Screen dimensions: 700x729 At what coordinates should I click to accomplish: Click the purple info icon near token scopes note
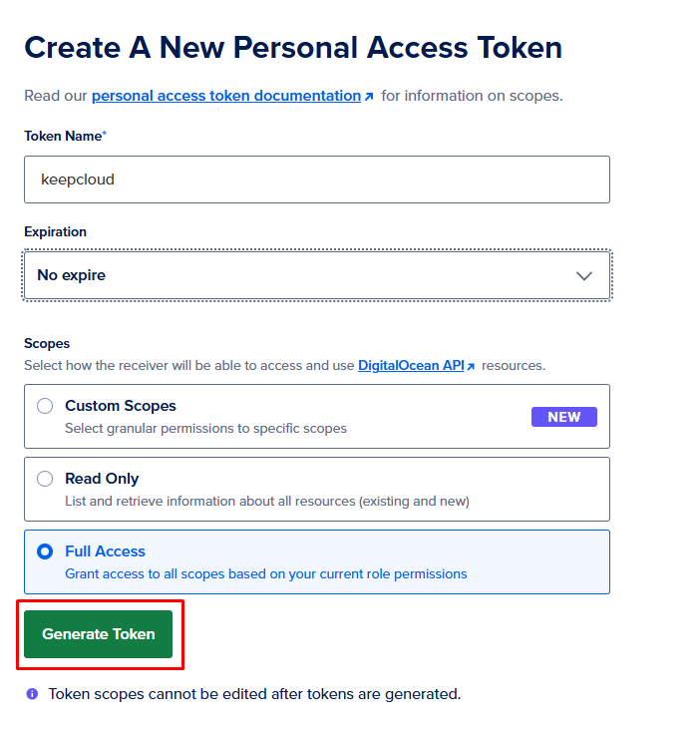pos(32,694)
